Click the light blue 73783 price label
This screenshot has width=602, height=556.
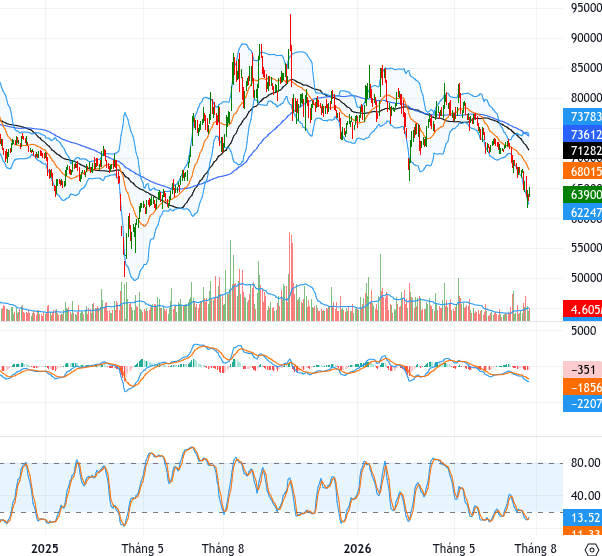(582, 116)
